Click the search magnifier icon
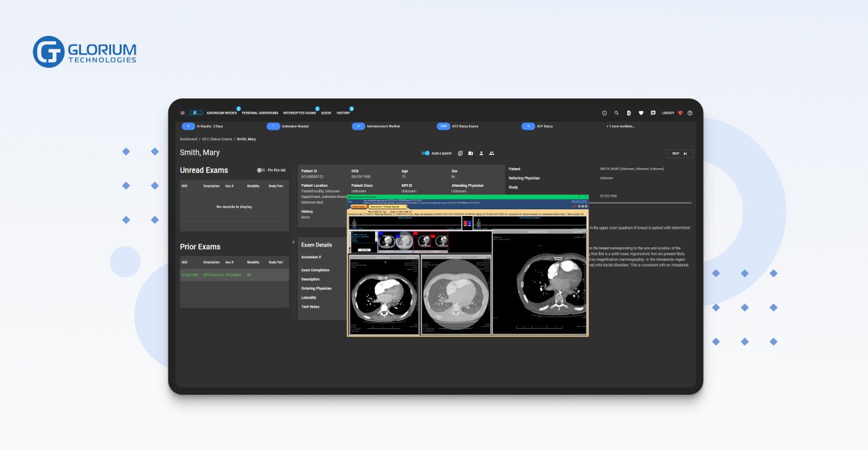The image size is (868, 450). pos(617,113)
